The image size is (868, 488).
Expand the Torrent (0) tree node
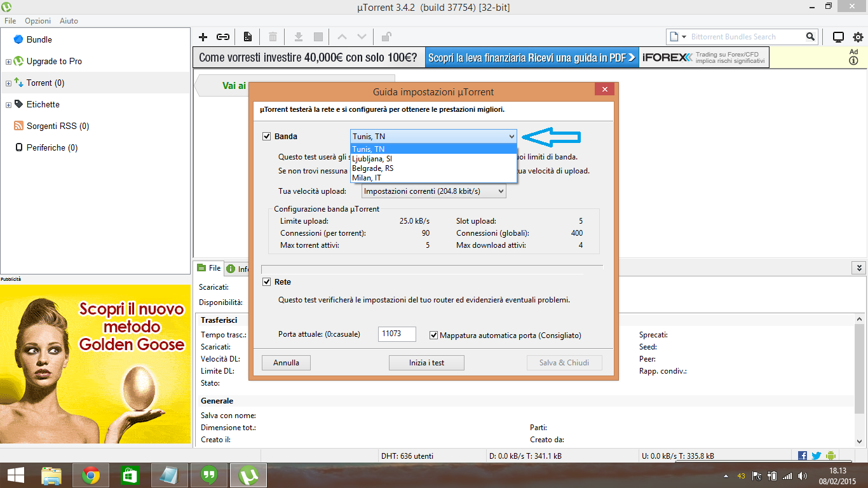pos(8,83)
